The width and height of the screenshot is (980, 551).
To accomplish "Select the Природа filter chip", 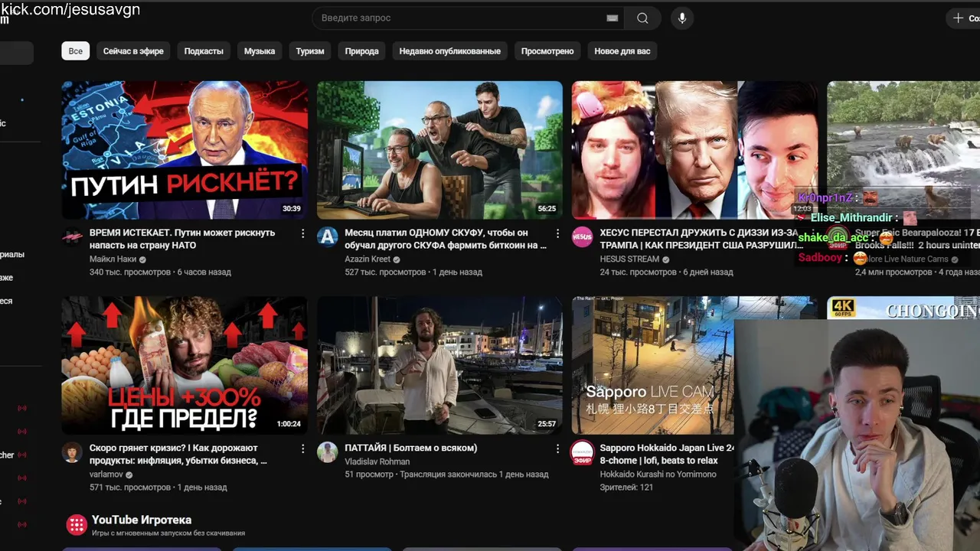I will click(361, 51).
